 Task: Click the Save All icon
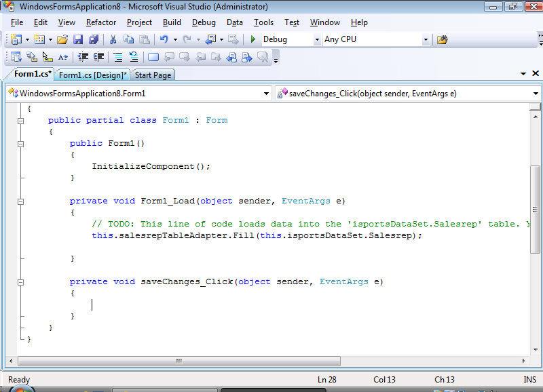[x=94, y=39]
